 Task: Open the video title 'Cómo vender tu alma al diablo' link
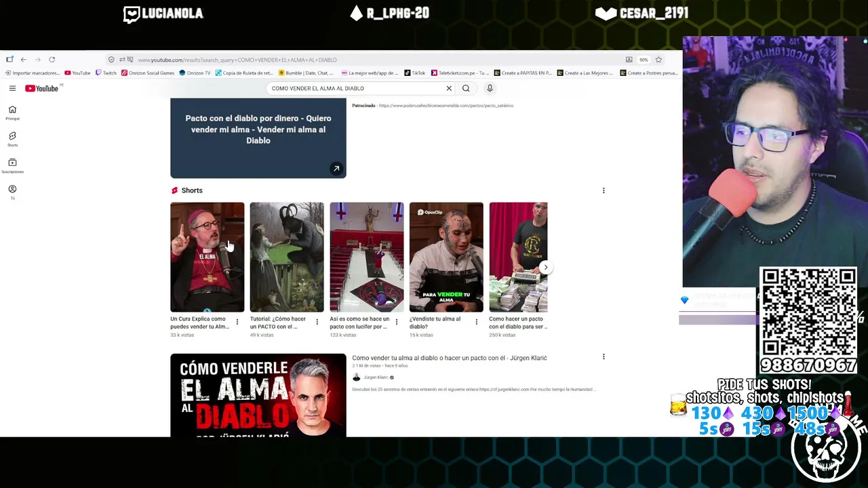click(449, 358)
